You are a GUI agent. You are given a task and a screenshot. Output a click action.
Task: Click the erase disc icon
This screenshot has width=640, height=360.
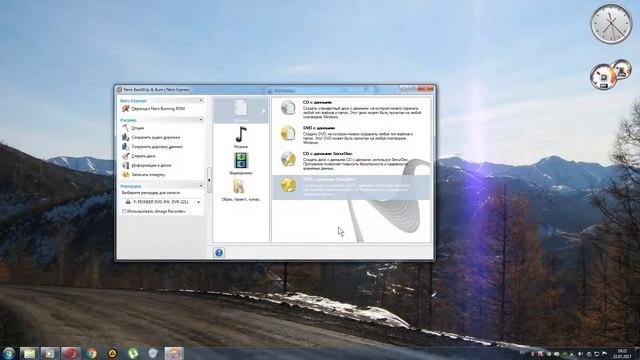126,156
